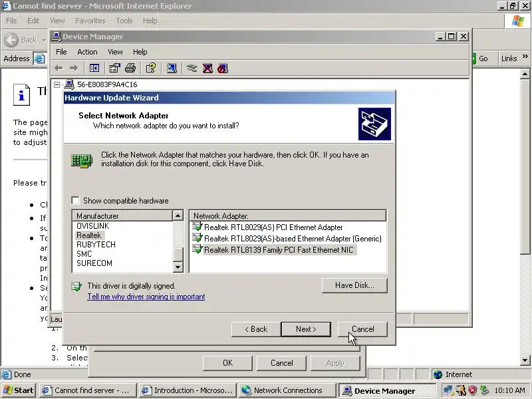Select SURECOM manufacturer
The width and height of the screenshot is (532, 399).
(x=94, y=263)
